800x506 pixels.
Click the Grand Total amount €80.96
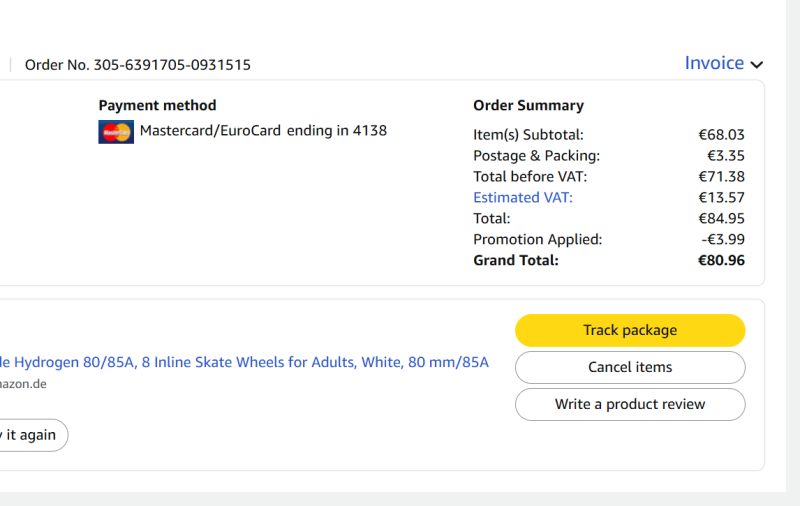tap(721, 260)
